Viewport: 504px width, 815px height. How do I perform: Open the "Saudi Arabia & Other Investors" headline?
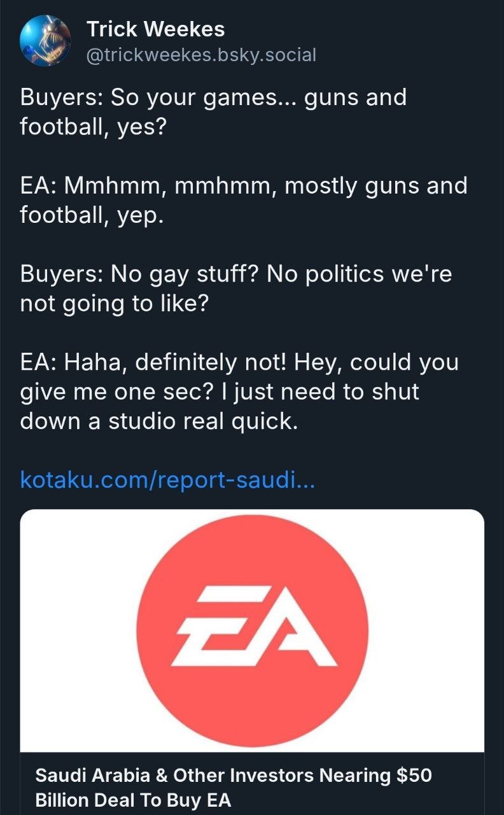click(x=233, y=776)
